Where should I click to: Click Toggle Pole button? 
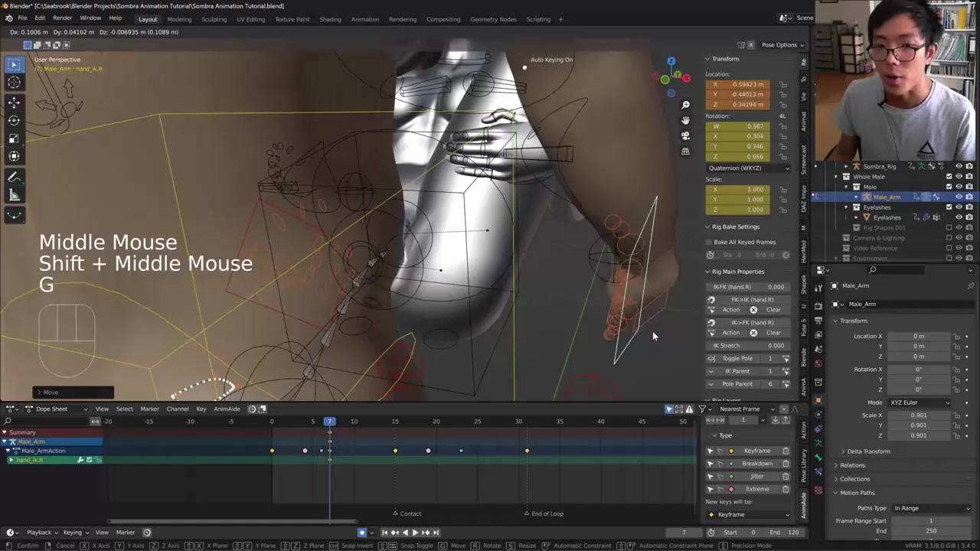coord(737,358)
